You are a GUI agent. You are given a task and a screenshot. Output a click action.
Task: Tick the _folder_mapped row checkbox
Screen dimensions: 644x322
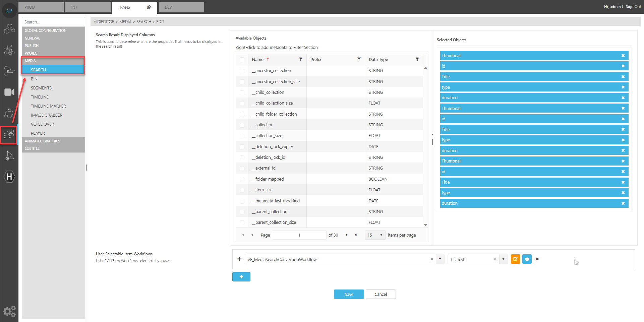[x=242, y=179]
